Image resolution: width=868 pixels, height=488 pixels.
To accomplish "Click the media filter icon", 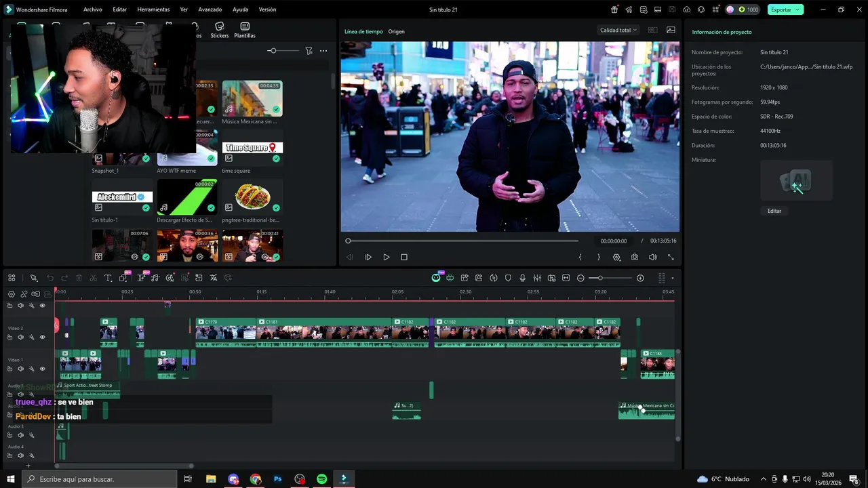I will click(309, 51).
